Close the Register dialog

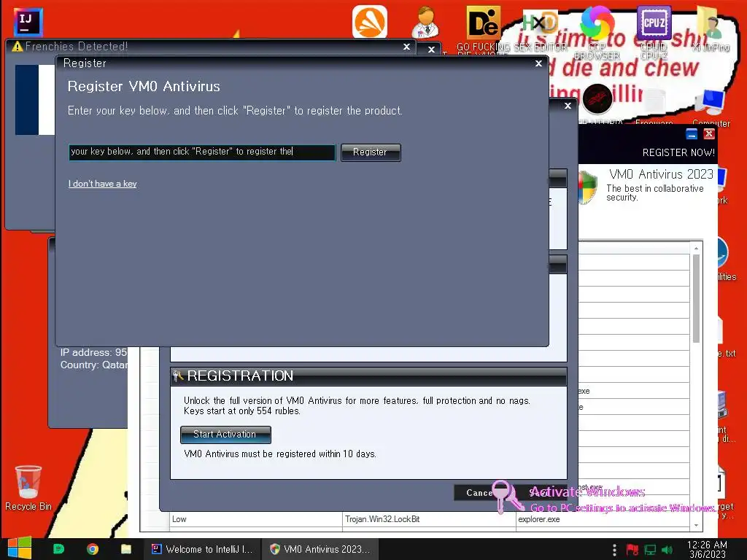538,63
